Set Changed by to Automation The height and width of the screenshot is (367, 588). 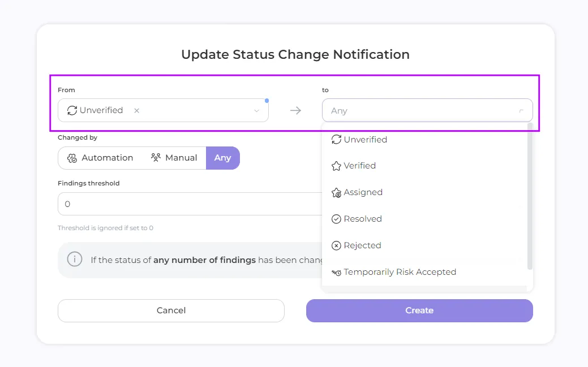(100, 158)
